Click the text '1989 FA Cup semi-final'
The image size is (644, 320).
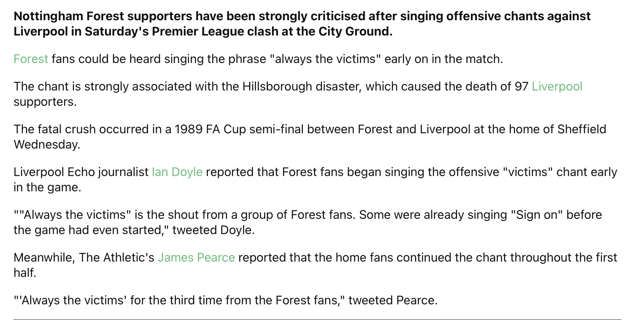click(239, 129)
